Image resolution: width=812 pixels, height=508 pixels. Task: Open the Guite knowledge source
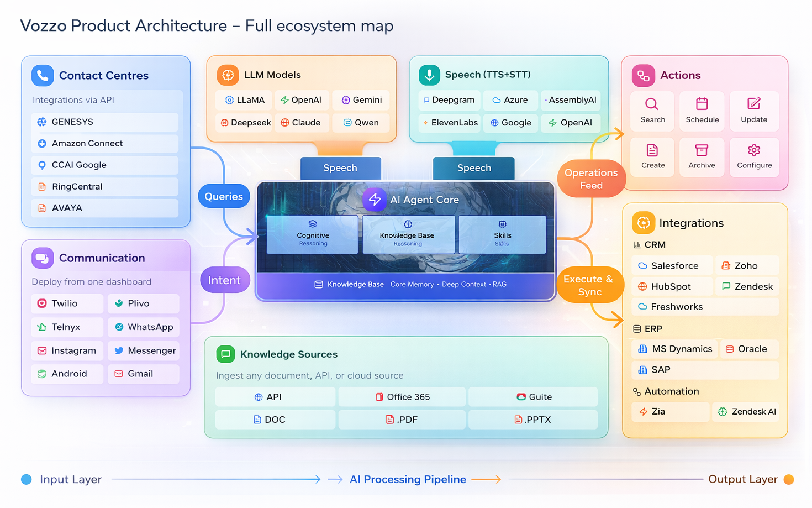click(533, 397)
